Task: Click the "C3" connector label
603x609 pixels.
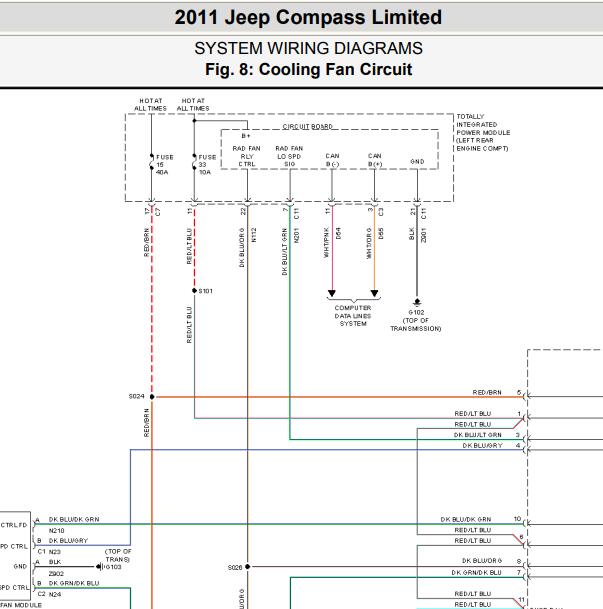Action: point(381,212)
